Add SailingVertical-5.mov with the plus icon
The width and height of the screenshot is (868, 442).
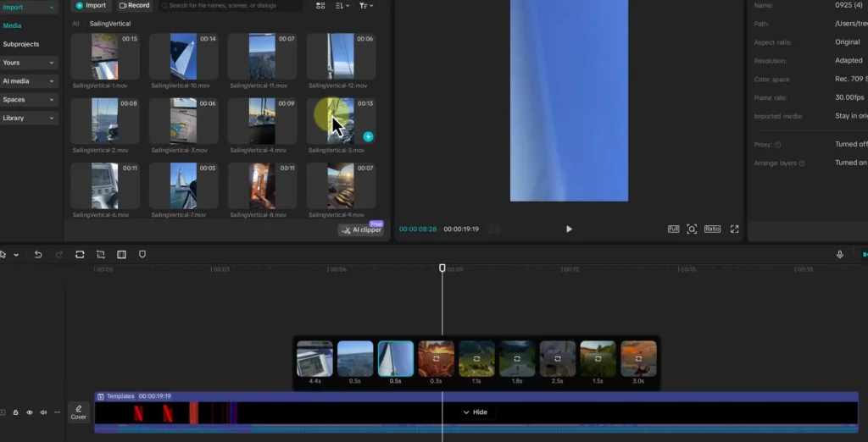pyautogui.click(x=368, y=136)
